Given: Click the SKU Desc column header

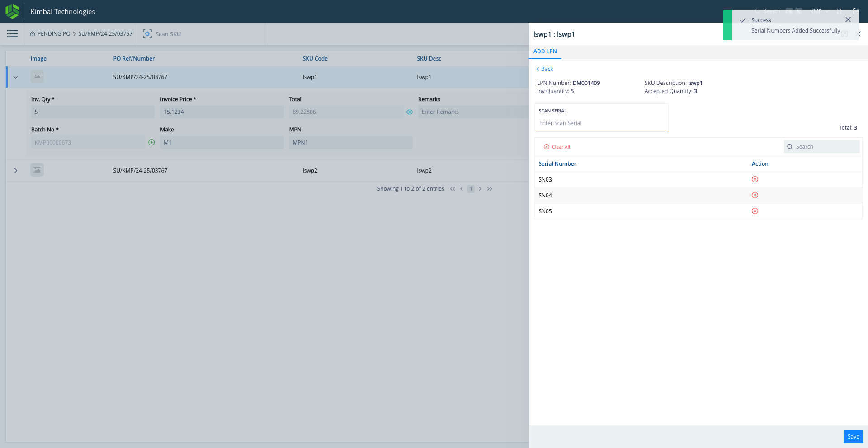Looking at the screenshot, I should pos(429,59).
